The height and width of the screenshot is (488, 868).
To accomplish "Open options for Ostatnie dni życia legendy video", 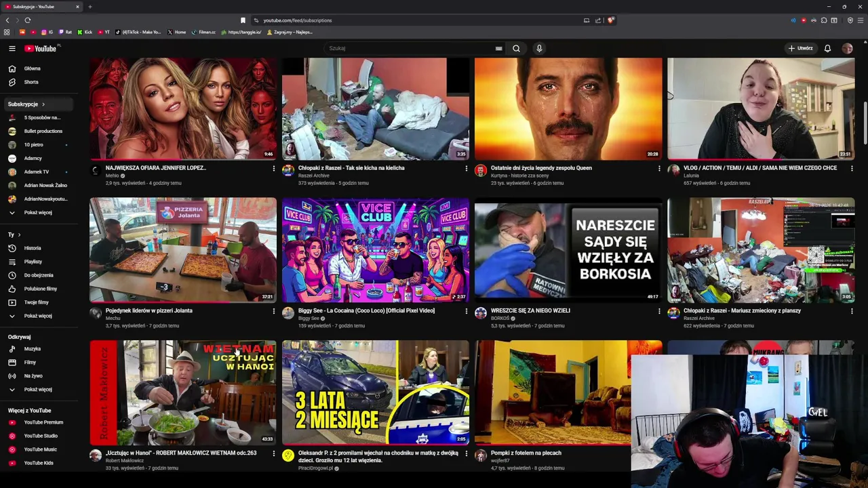I will tap(658, 168).
